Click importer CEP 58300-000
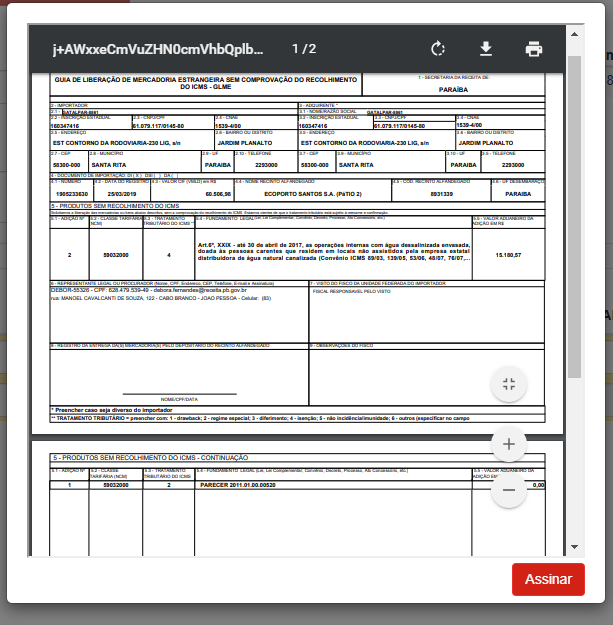 [x=67, y=165]
